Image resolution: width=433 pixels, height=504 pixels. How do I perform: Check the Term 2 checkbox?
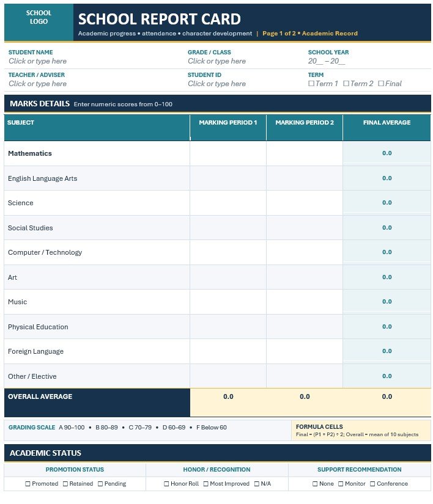[x=346, y=84]
